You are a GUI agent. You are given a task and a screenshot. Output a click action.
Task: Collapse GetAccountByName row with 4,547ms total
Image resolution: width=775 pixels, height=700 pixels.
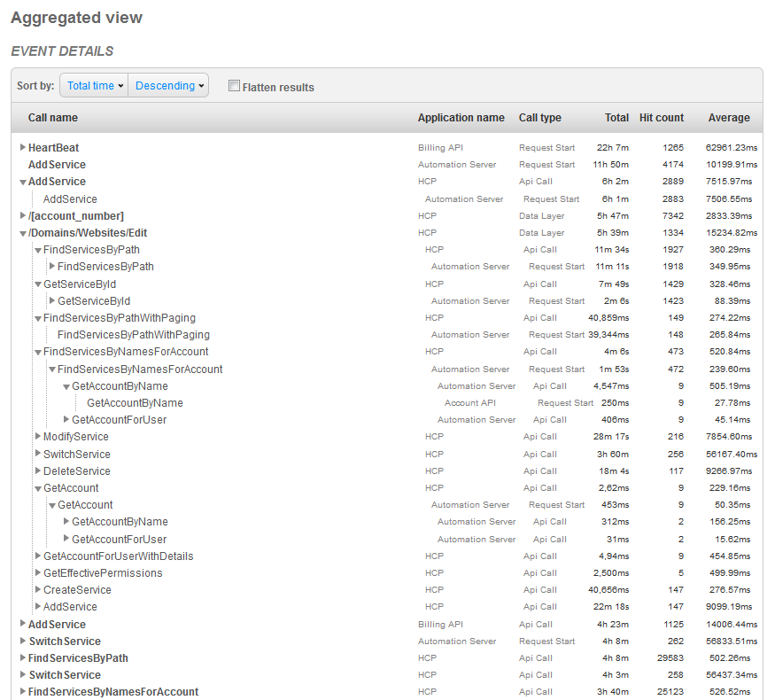[66, 386]
